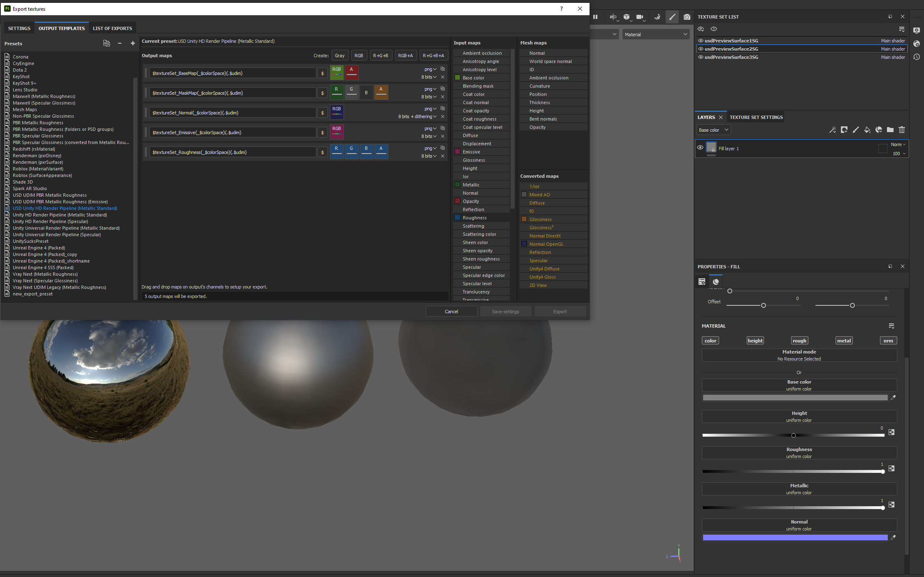Open the Norm blending mode dropdown
The height and width of the screenshot is (577, 924).
click(898, 144)
